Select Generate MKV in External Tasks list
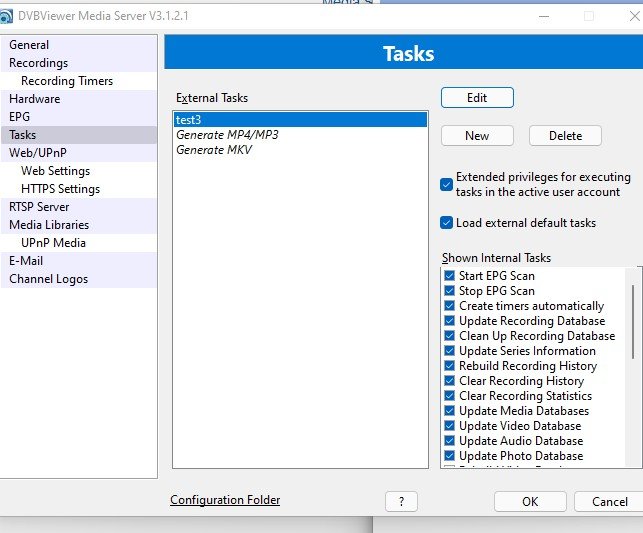 214,150
